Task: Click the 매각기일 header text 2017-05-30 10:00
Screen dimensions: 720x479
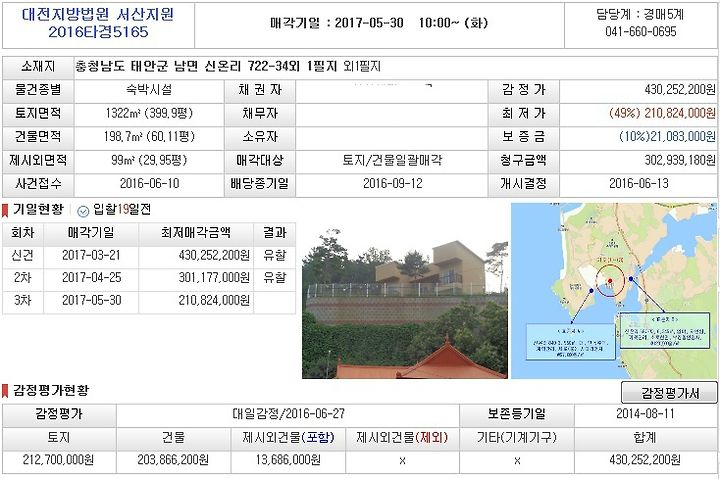Action: click(379, 23)
